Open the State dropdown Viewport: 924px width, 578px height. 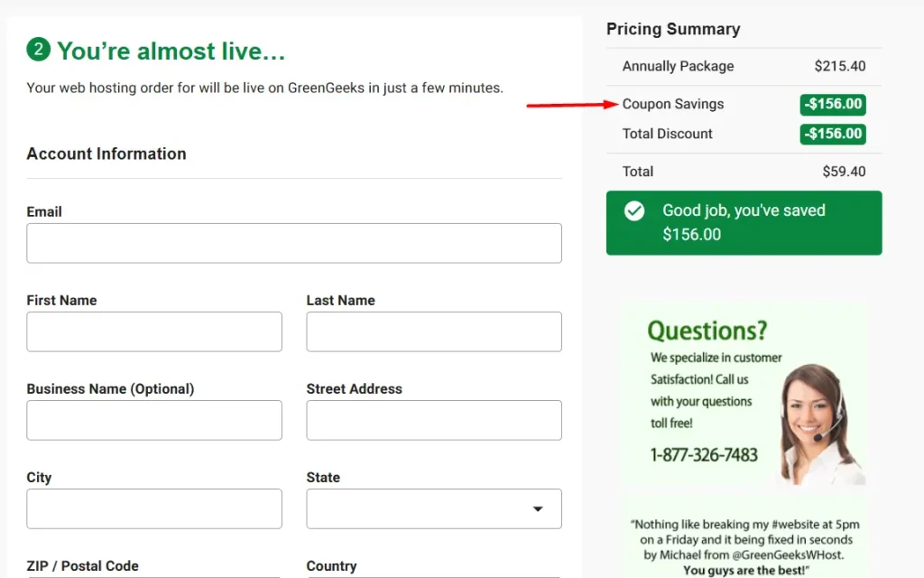pyautogui.click(x=433, y=508)
